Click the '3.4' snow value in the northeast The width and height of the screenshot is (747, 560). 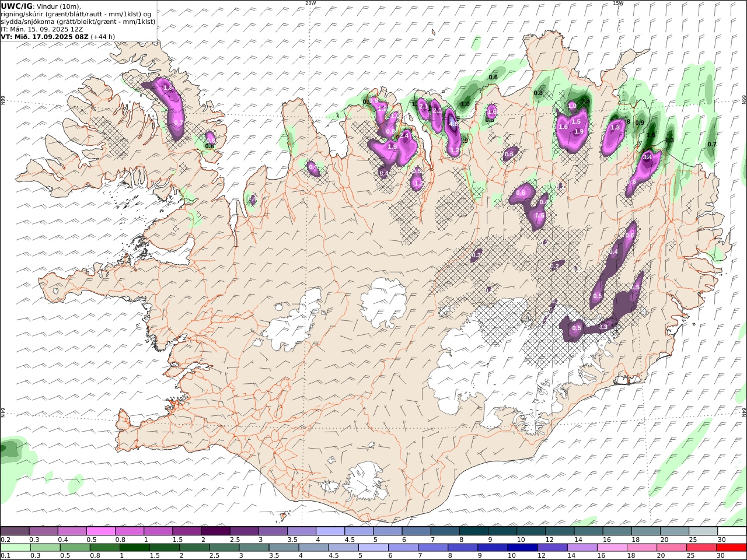point(647,157)
